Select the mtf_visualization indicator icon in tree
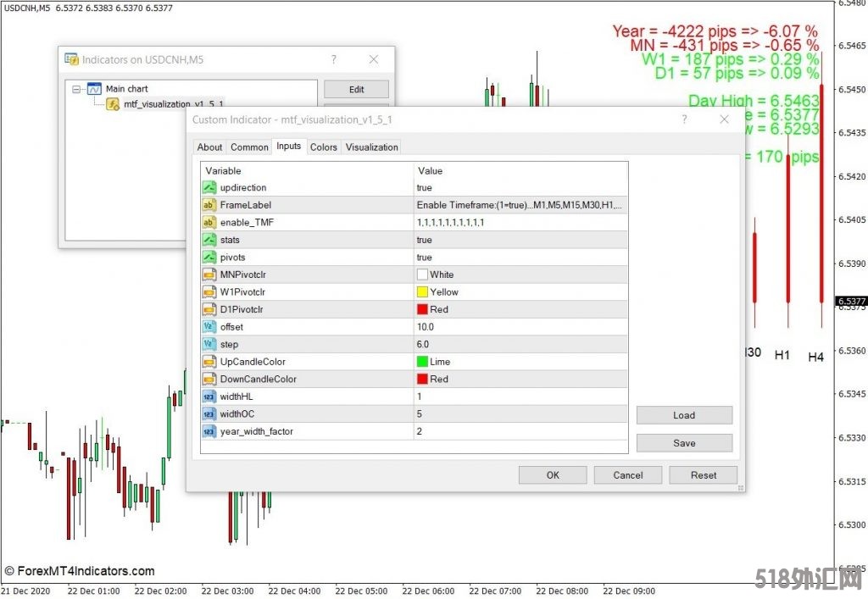 113,104
